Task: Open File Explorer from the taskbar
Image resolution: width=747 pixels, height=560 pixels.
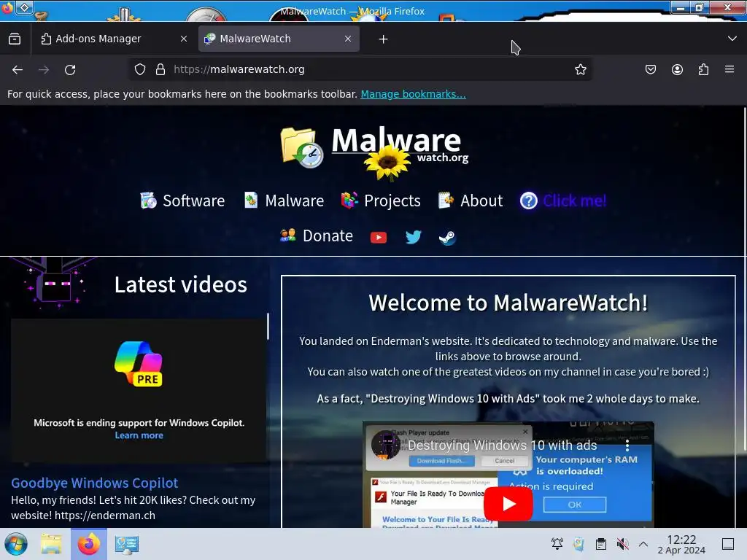Action: click(51, 544)
